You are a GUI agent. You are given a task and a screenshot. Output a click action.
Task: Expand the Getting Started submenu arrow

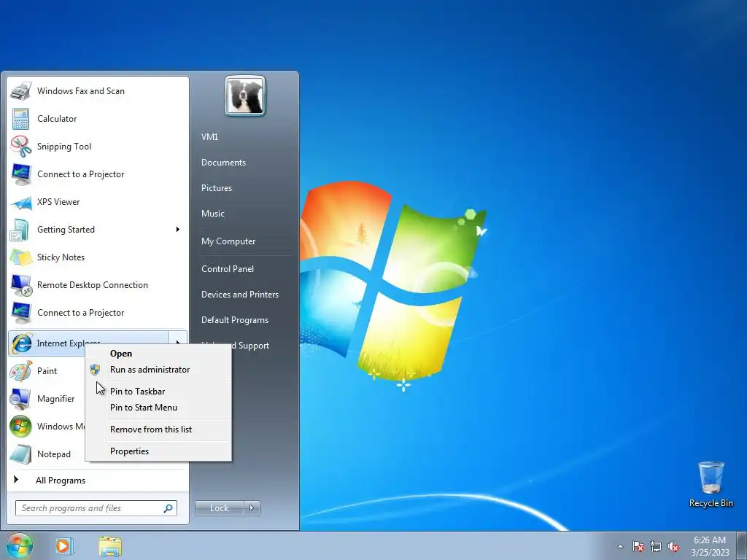[x=178, y=230]
